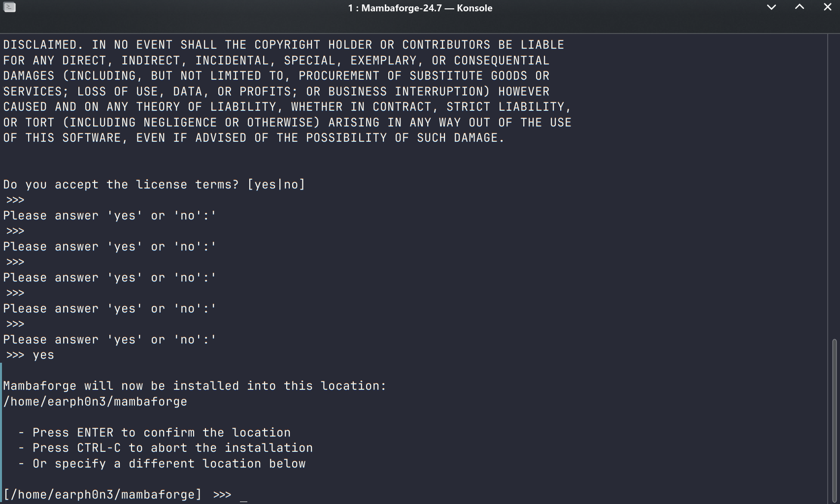840x504 pixels.
Task: Click the 'Press ENTER to confirm the location' line
Action: [x=154, y=433]
